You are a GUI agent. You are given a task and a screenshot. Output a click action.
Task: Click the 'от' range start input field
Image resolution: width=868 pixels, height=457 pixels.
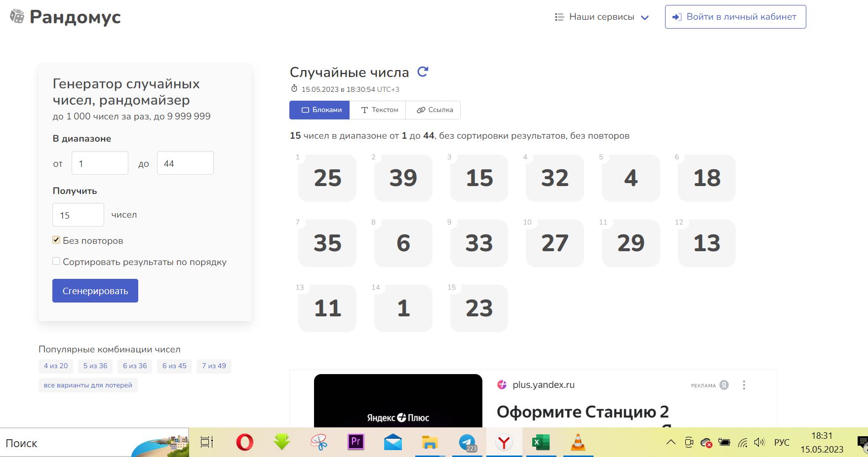[100, 163]
